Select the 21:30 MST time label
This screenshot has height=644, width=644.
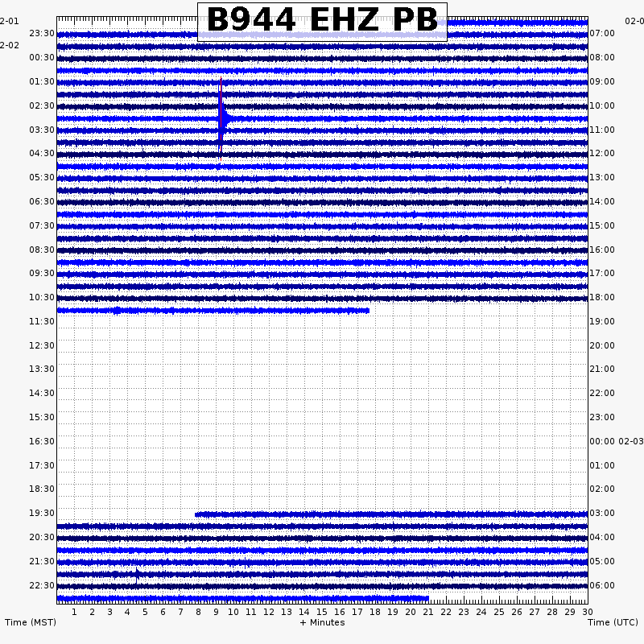(42, 561)
